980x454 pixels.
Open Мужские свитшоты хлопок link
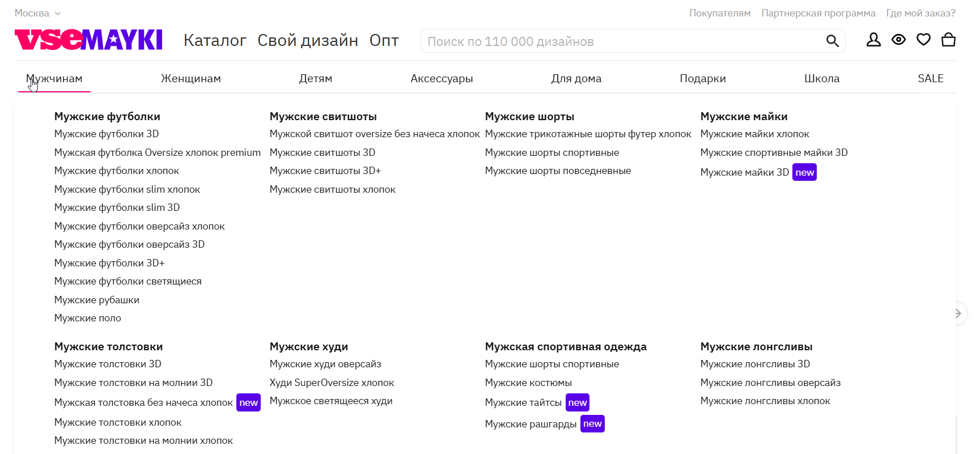[333, 189]
